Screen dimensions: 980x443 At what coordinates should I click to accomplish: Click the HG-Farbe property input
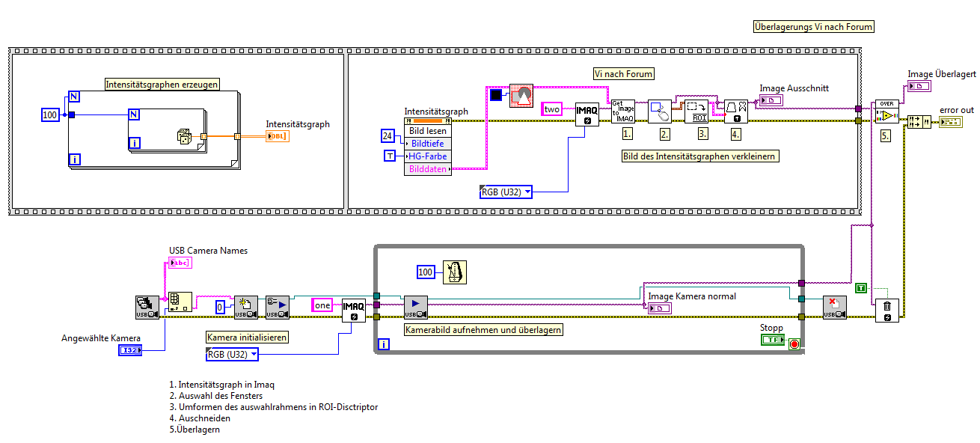point(428,156)
